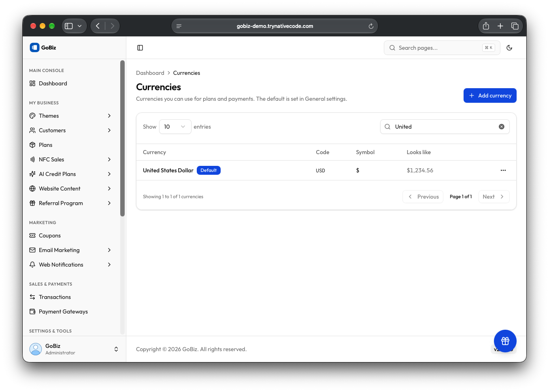Expand NFC Sales submenu

[71, 159]
